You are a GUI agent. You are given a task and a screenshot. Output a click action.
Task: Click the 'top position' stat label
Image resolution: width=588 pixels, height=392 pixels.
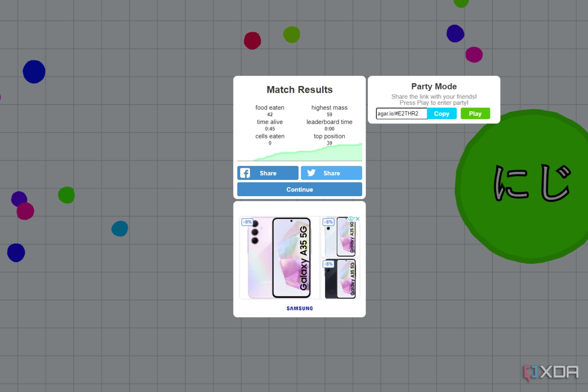(x=329, y=136)
